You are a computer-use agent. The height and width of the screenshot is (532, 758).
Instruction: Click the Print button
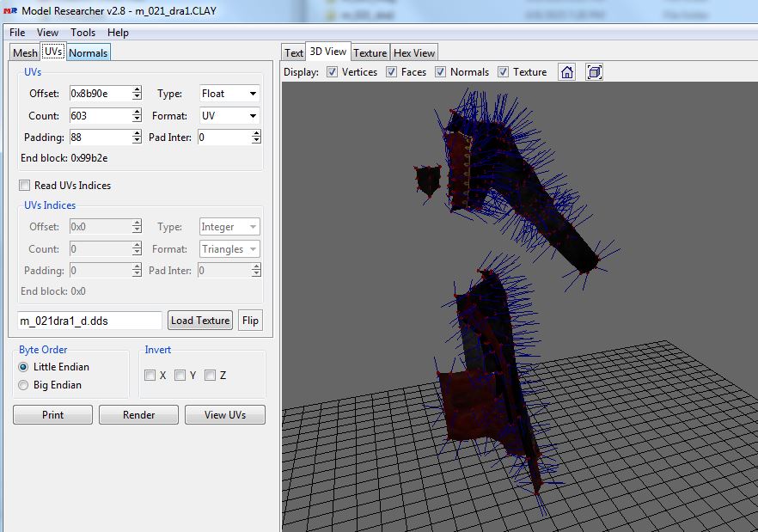[52, 414]
